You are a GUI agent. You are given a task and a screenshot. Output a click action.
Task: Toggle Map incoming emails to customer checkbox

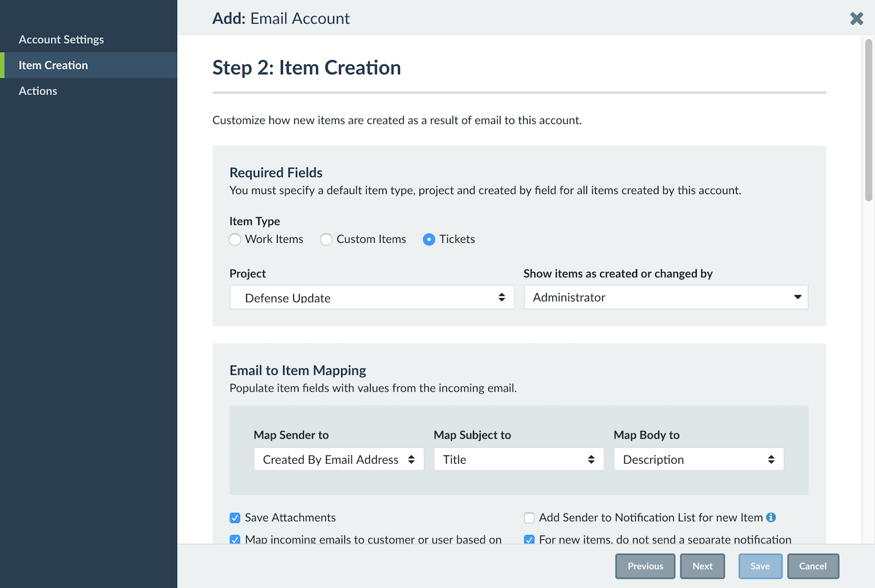tap(235, 539)
